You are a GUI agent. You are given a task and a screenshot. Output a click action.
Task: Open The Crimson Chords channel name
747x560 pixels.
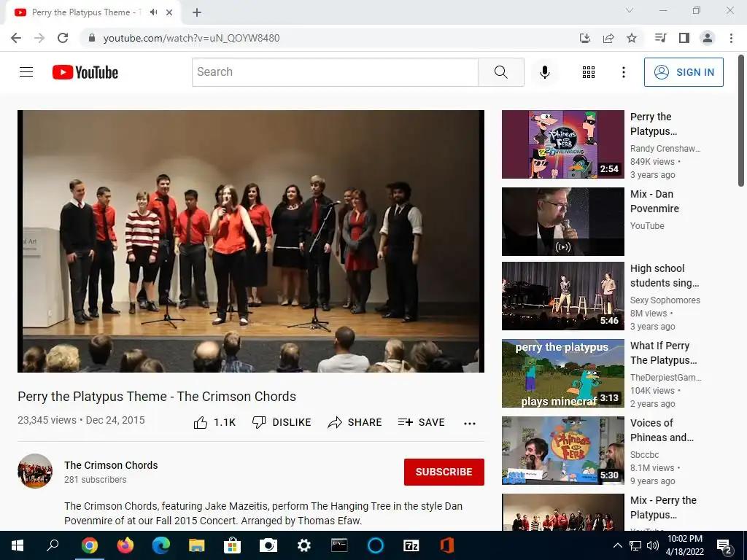[x=111, y=465]
